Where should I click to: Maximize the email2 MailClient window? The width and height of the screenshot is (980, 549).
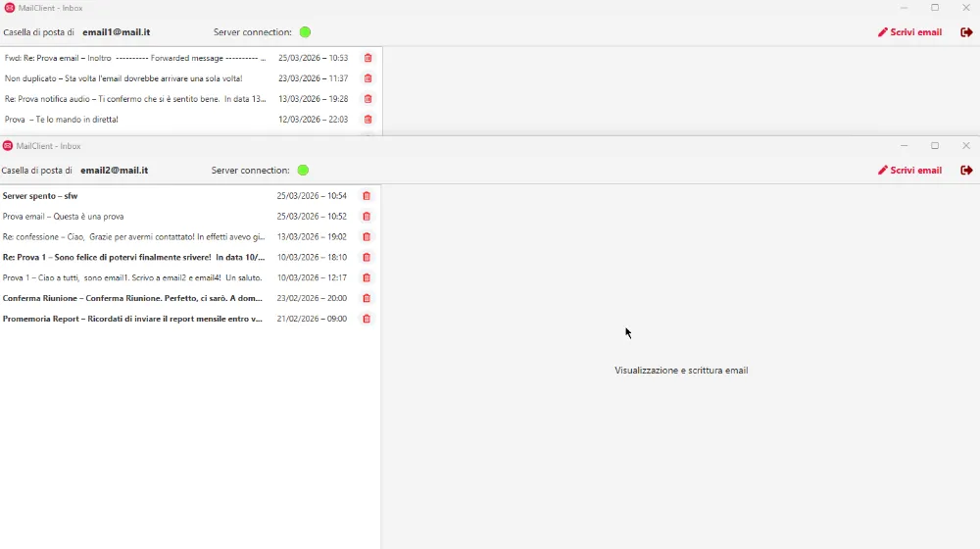click(x=935, y=146)
